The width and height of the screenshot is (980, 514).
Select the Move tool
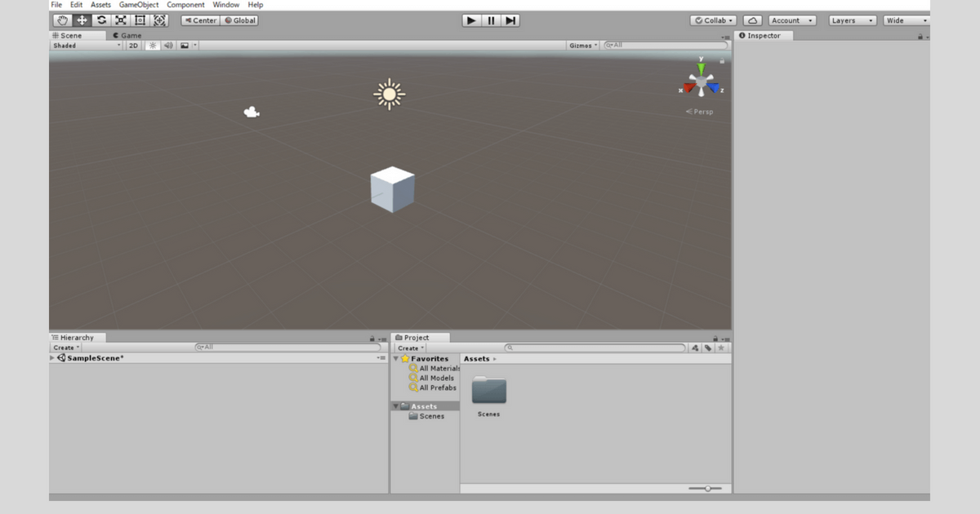(81, 20)
